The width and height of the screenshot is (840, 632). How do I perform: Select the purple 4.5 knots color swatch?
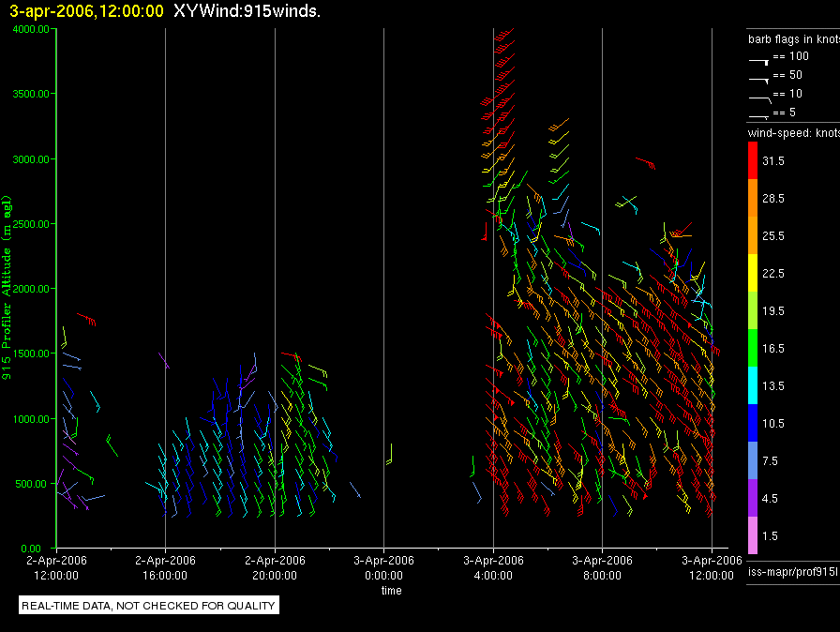753,498
